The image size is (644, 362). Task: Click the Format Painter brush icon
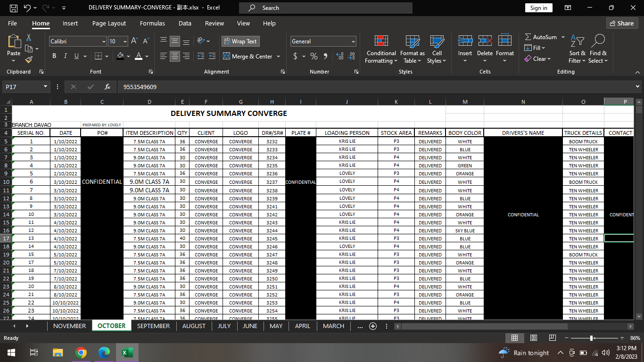(29, 60)
